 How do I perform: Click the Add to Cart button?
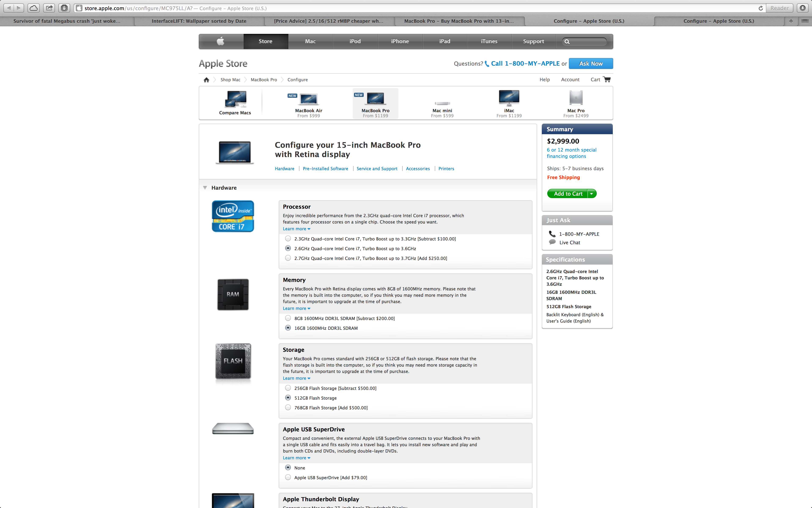(568, 193)
